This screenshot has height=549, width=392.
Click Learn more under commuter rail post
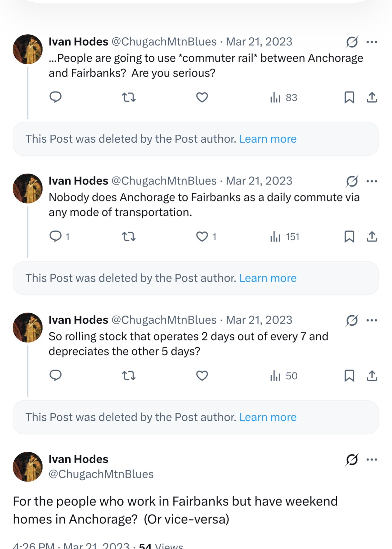click(268, 139)
